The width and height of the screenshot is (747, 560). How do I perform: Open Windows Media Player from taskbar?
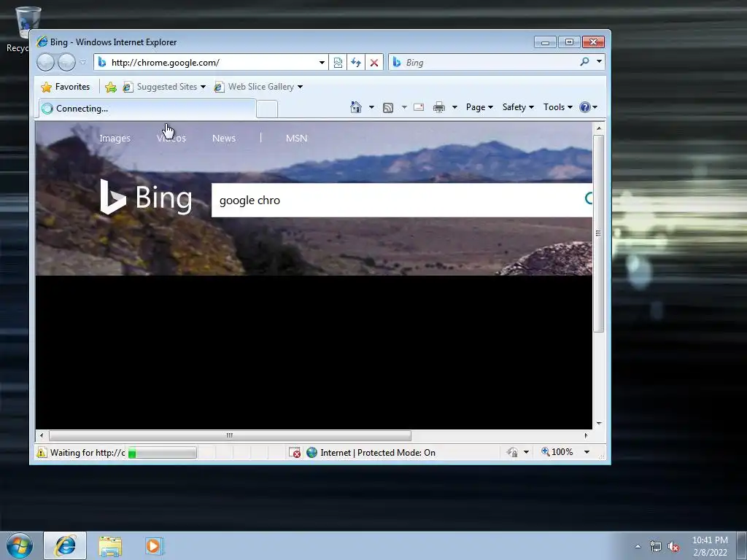[x=154, y=546]
